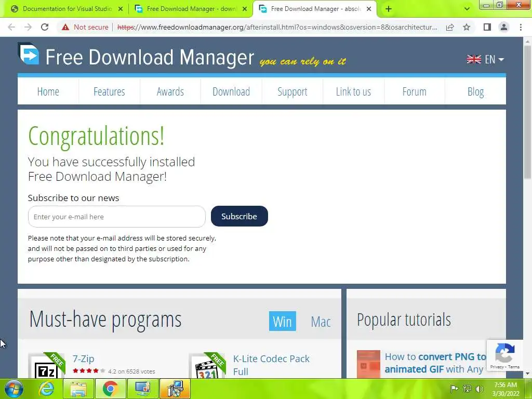This screenshot has width=532, height=399.
Task: Select the Win programs tab
Action: coord(282,321)
